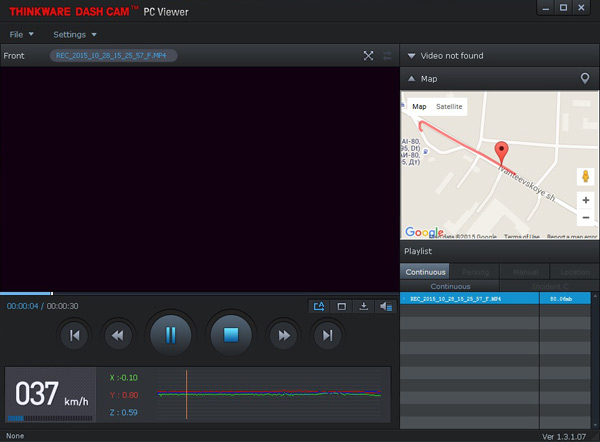600x442 pixels.
Task: Select the Manual playlist tab
Action: 525,272
